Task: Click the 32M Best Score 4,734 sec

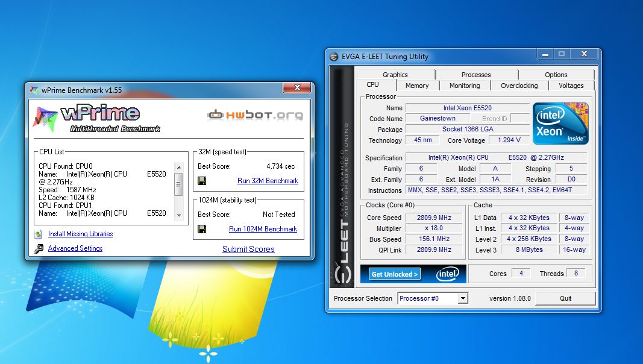Action: 280,166
